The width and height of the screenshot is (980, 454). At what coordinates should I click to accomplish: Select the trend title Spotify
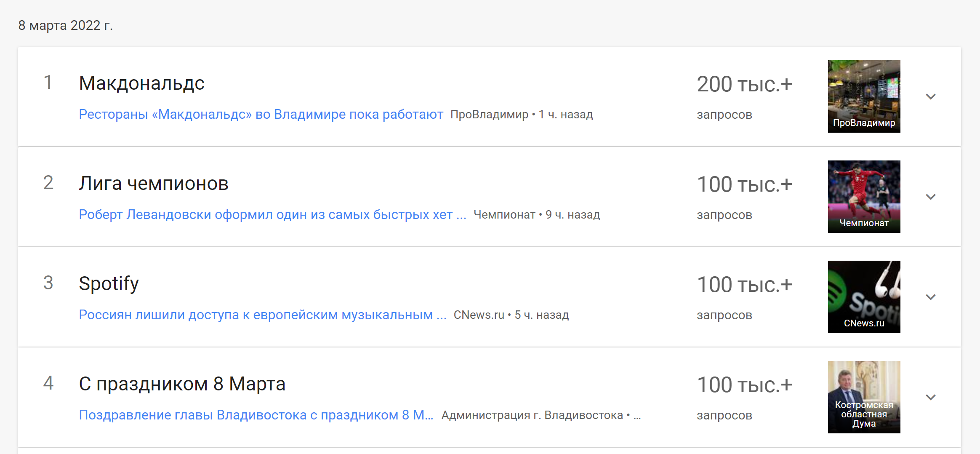click(x=109, y=283)
